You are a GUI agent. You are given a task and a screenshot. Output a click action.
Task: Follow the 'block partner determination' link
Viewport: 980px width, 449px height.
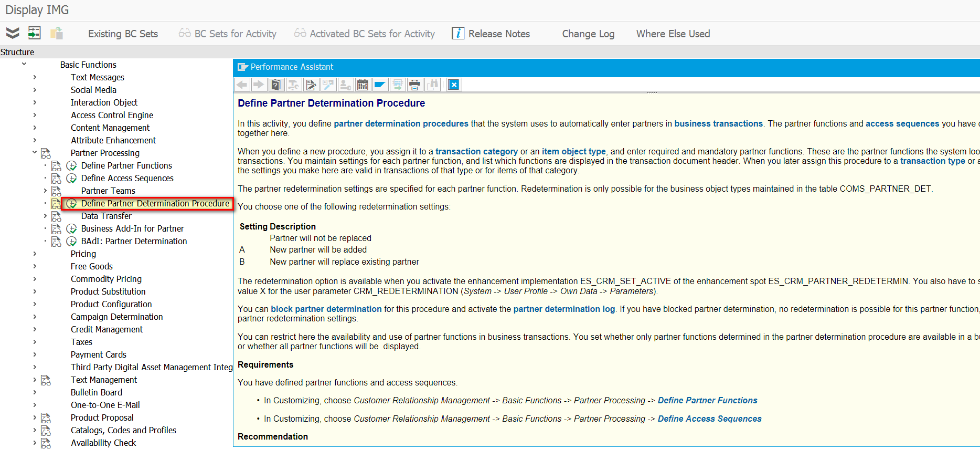[326, 309]
